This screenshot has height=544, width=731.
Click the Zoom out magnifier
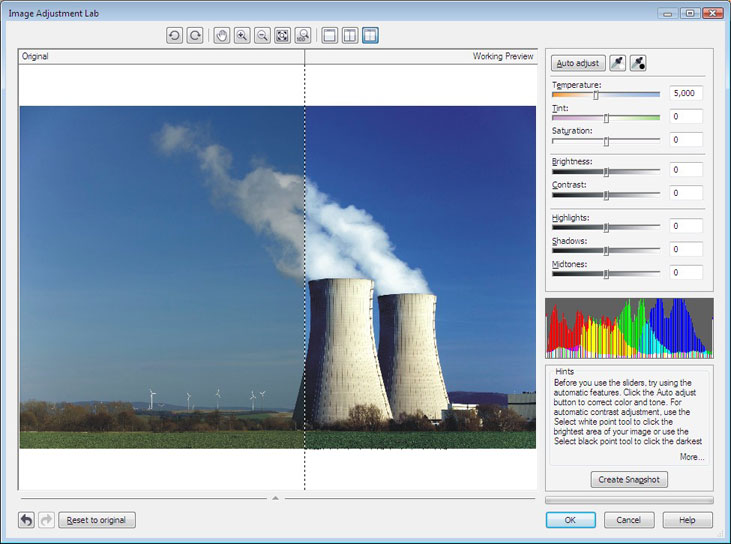[262, 35]
